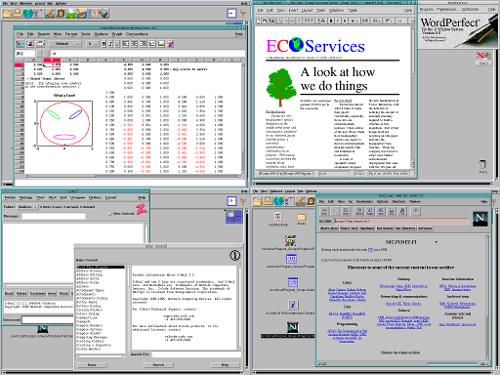Open the yellow folder icon on bottom-right desktop

point(301,218)
